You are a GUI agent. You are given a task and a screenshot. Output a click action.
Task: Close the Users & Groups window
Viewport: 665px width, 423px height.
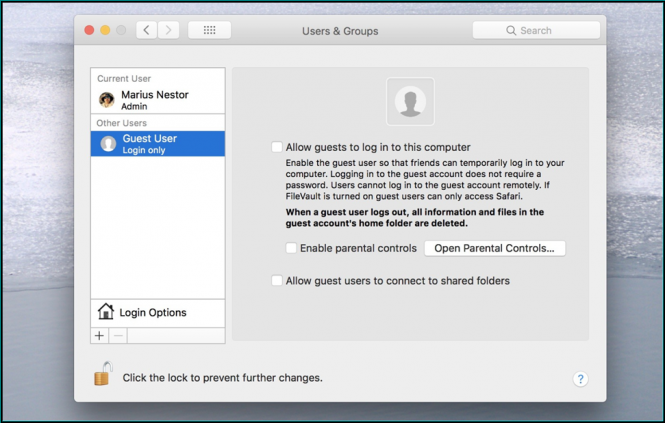pos(89,30)
